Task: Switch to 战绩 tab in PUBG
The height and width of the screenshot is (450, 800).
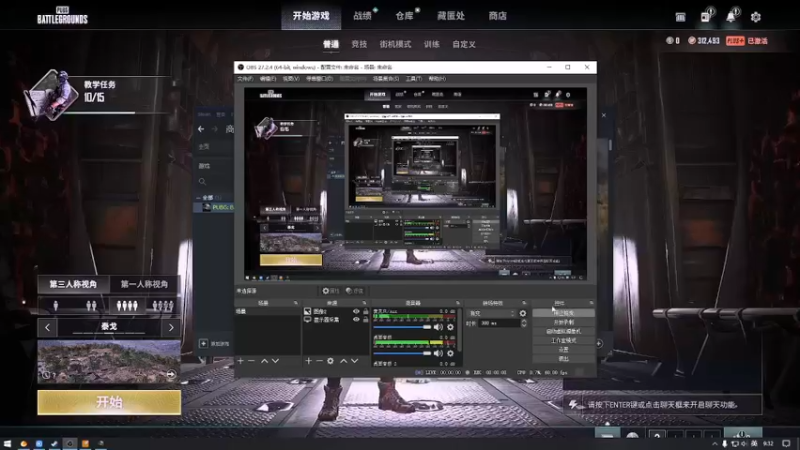Action: 363,16
